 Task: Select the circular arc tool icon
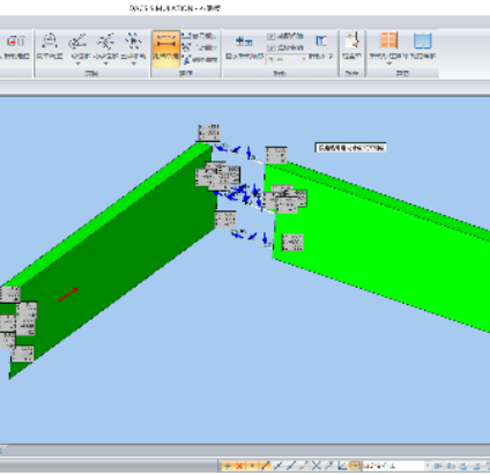pos(50,42)
